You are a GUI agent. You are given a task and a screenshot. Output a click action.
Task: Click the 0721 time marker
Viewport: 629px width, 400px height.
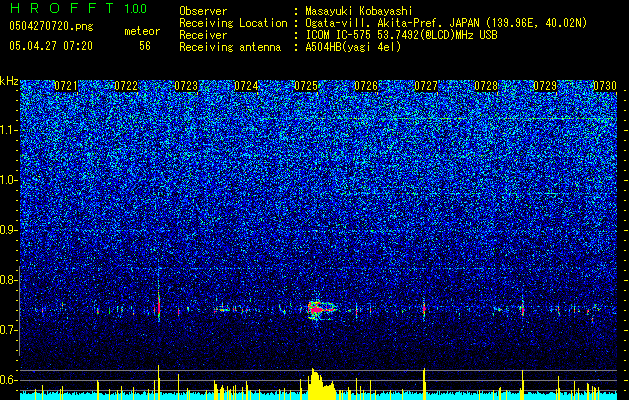(66, 86)
